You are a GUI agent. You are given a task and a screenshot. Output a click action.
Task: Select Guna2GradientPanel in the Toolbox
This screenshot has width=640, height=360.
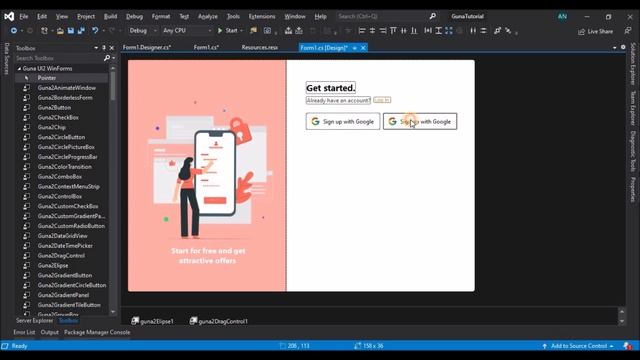(x=63, y=295)
